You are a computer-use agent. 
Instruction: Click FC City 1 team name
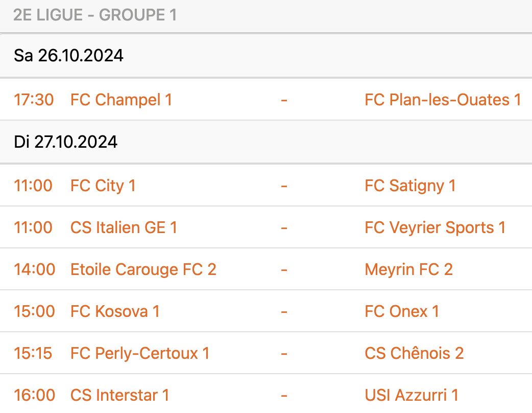point(103,186)
